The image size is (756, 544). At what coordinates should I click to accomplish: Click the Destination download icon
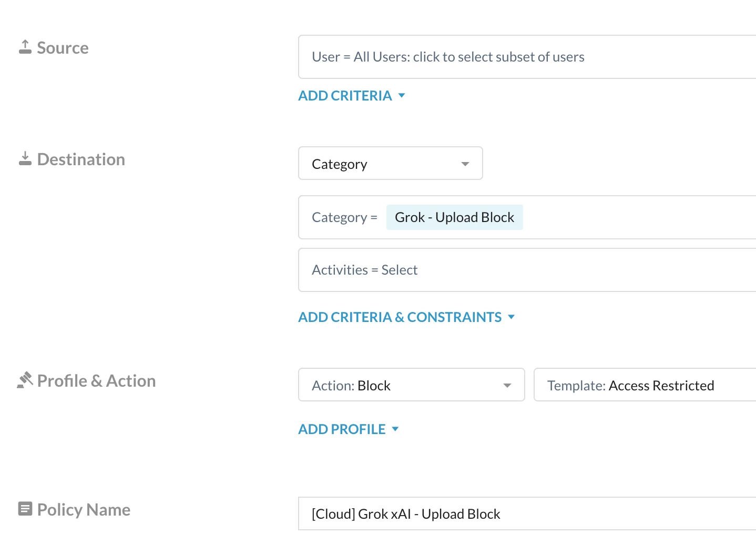click(25, 158)
